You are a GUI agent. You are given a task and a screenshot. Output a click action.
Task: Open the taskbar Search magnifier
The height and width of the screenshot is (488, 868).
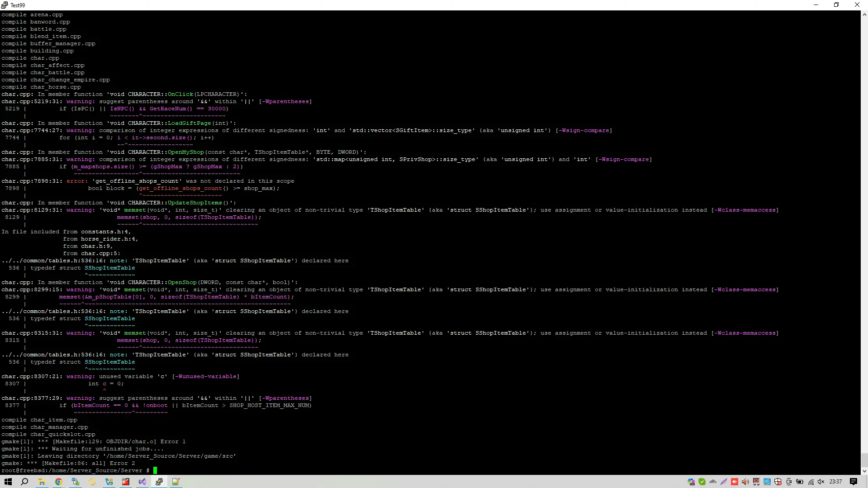point(25,482)
